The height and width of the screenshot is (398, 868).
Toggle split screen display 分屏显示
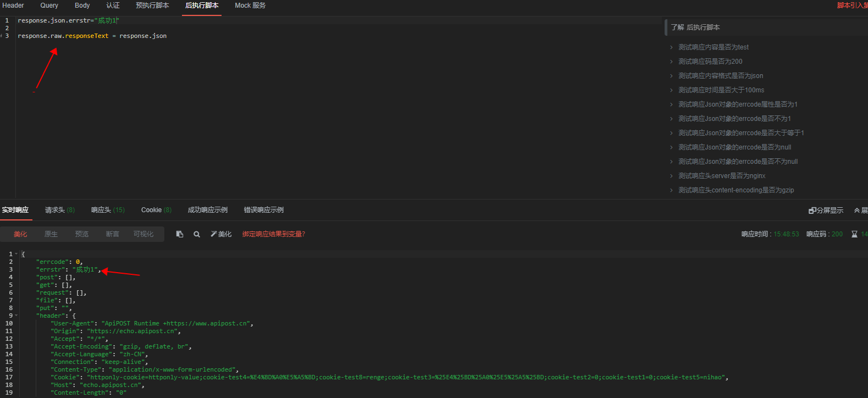826,211
